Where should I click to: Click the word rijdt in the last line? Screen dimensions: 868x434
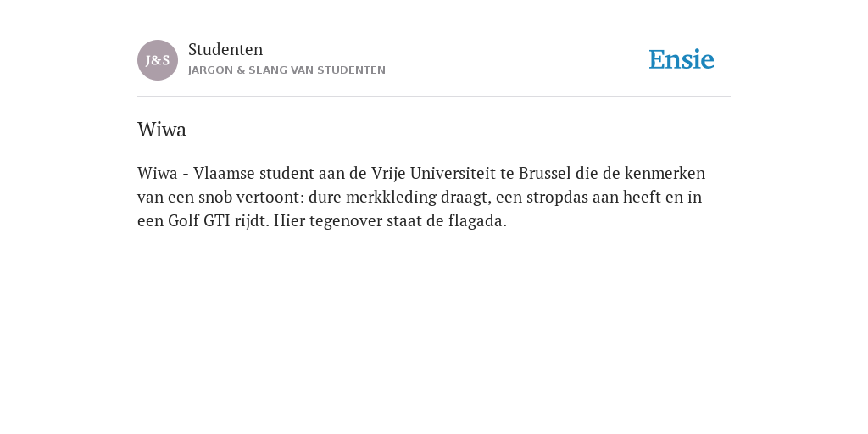click(x=252, y=221)
